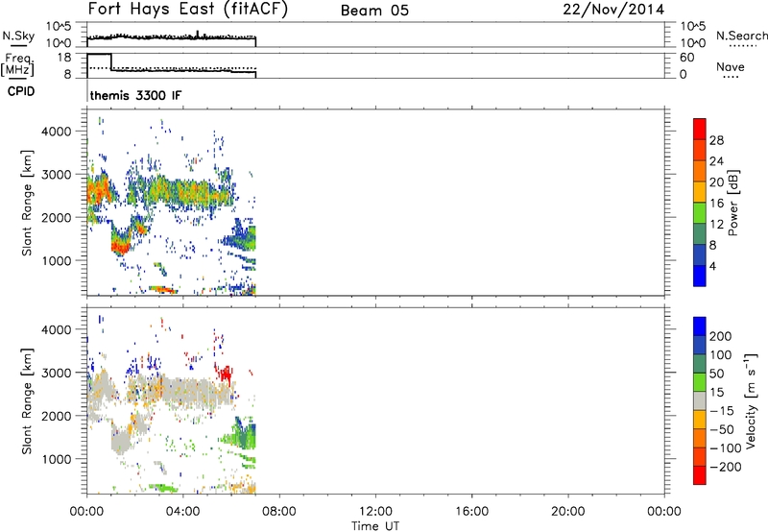Click the 'Time UT' axis label

375,526
